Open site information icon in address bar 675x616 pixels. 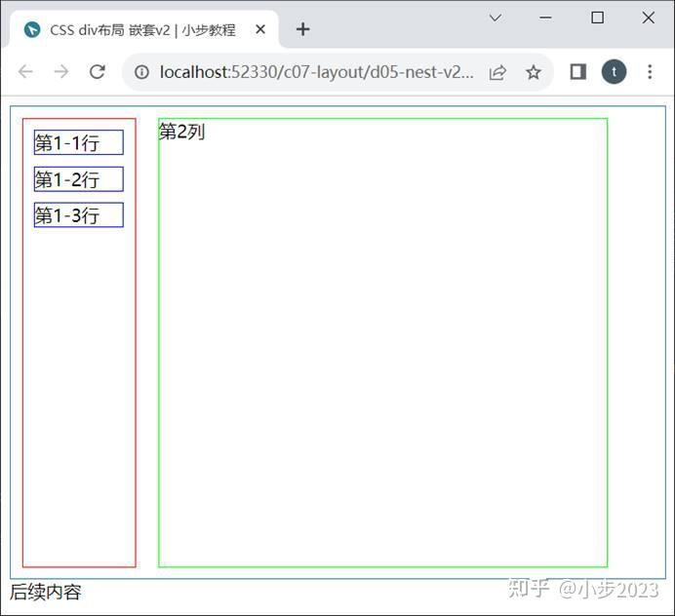coord(141,72)
